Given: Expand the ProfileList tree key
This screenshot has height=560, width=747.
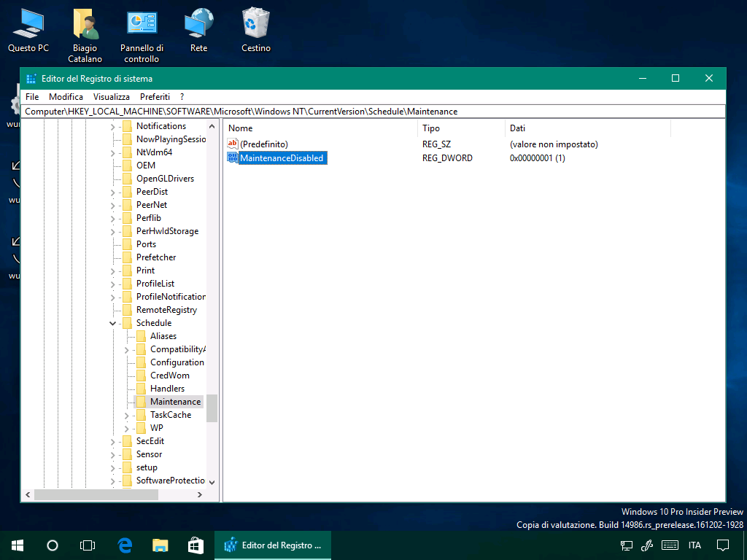Looking at the screenshot, I should 112,284.
